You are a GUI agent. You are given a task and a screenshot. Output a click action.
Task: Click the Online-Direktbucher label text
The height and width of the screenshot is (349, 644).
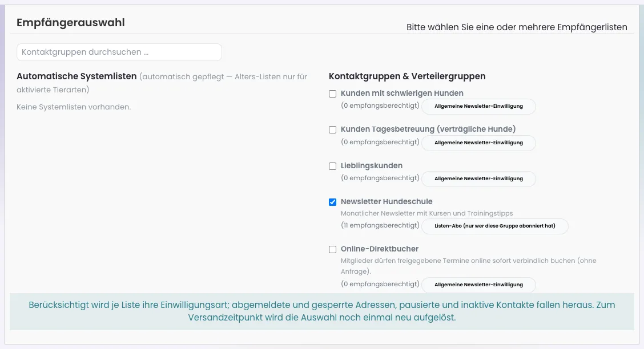380,249
